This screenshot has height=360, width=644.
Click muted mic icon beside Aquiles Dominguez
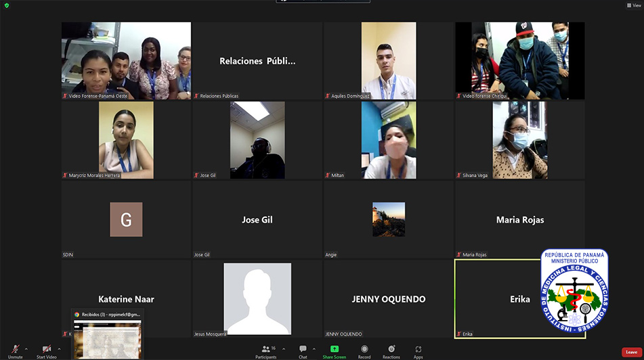[x=328, y=95]
